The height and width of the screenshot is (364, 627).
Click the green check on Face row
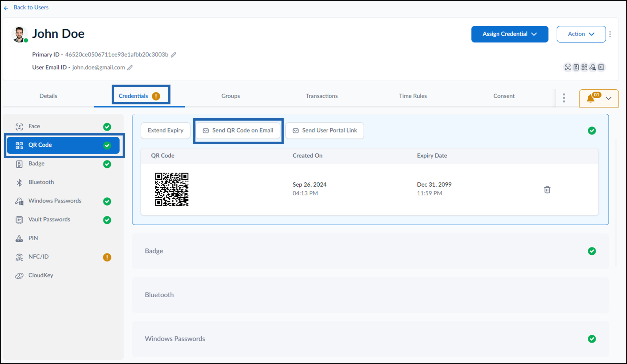(107, 127)
